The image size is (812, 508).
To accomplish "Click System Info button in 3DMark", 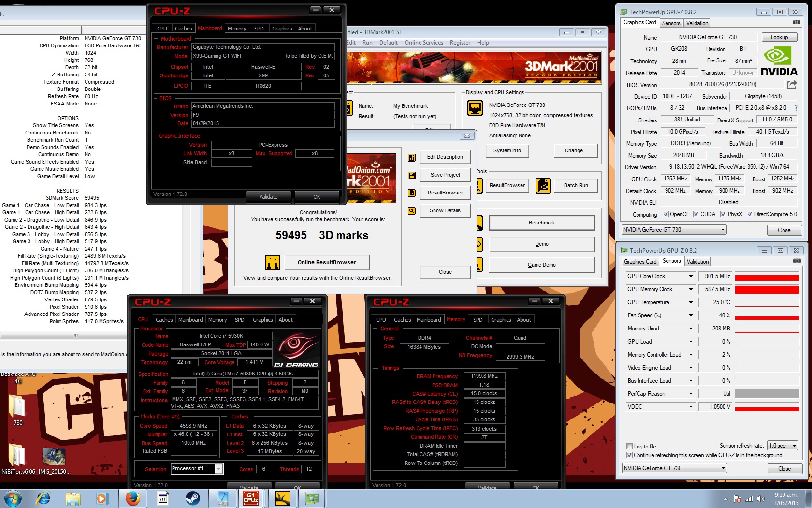I will (x=507, y=151).
